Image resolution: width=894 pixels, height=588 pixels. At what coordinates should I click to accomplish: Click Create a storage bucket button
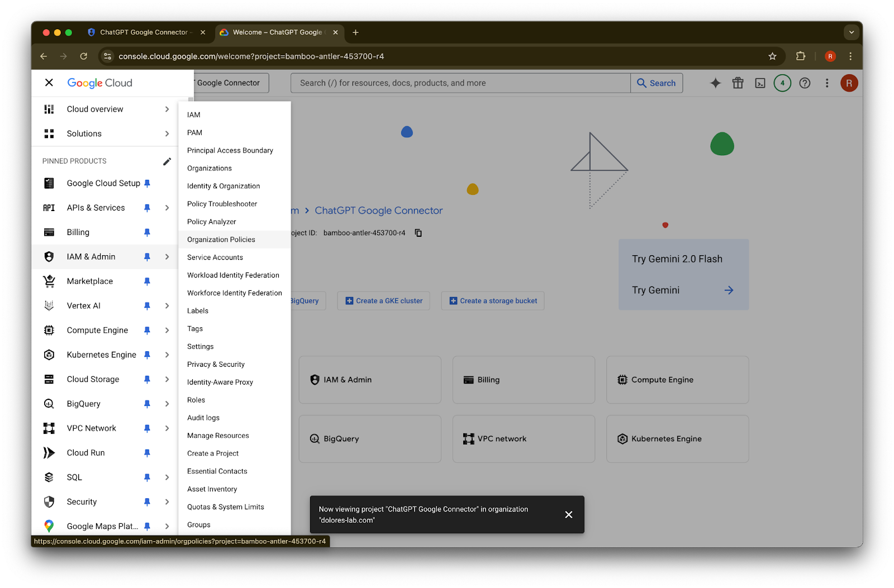493,301
